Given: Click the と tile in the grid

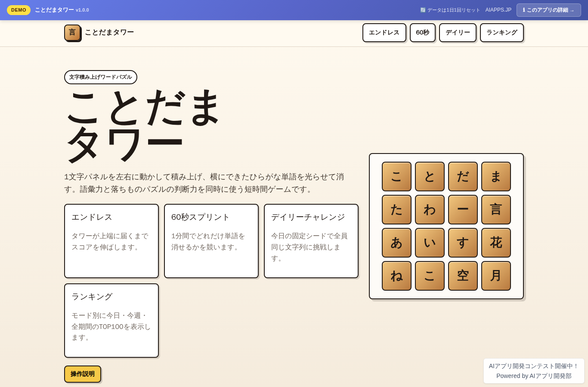Looking at the screenshot, I should click(x=430, y=176).
